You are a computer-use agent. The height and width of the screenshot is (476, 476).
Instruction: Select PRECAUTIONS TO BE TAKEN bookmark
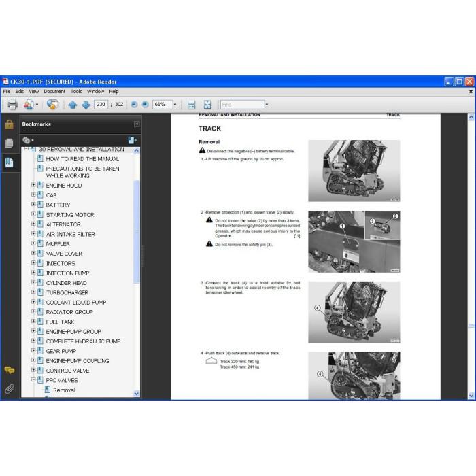(82, 172)
